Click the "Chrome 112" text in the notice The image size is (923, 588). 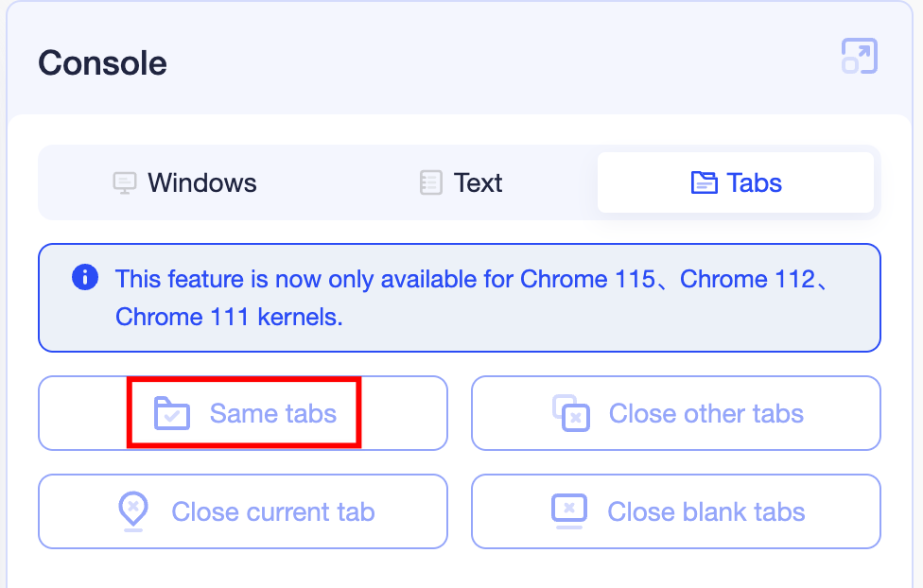pos(746,280)
